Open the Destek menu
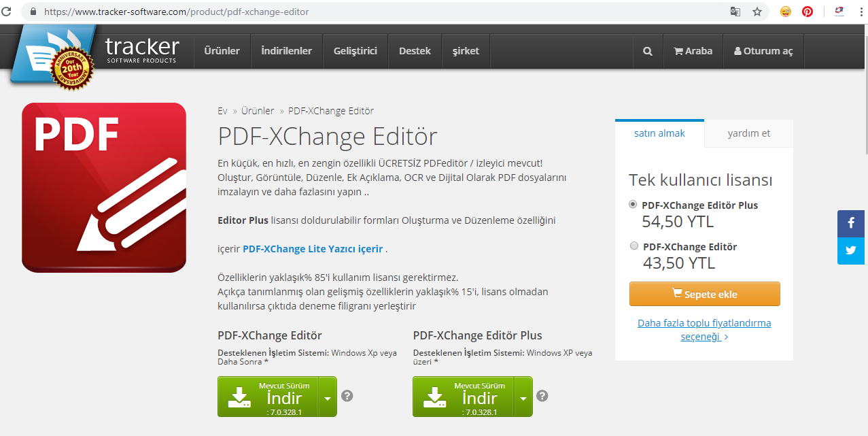 415,51
